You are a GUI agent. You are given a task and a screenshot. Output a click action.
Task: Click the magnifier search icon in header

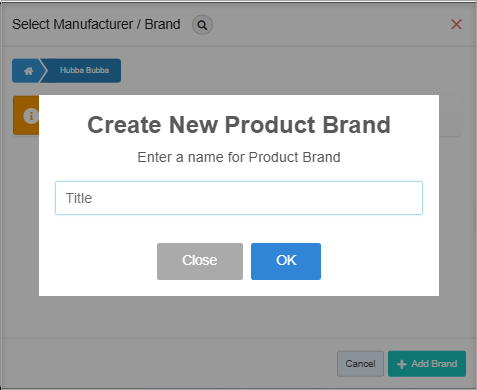[202, 25]
